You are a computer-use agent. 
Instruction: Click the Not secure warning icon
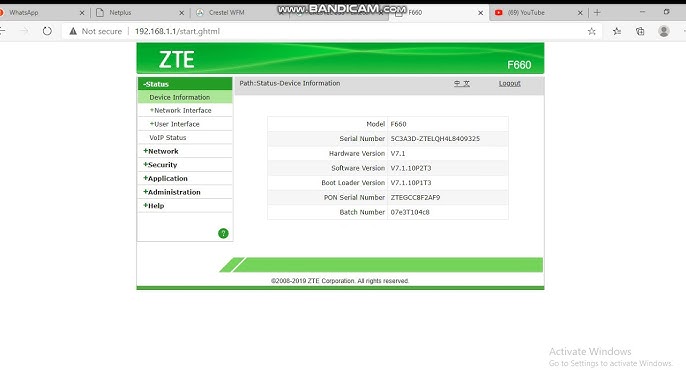point(73,31)
